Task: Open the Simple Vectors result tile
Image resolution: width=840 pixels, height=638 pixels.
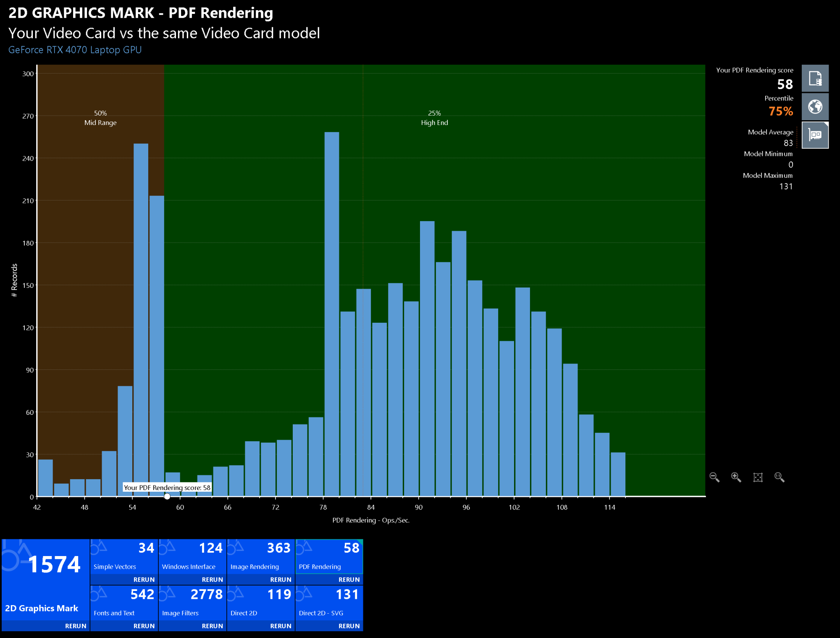Action: [x=124, y=557]
